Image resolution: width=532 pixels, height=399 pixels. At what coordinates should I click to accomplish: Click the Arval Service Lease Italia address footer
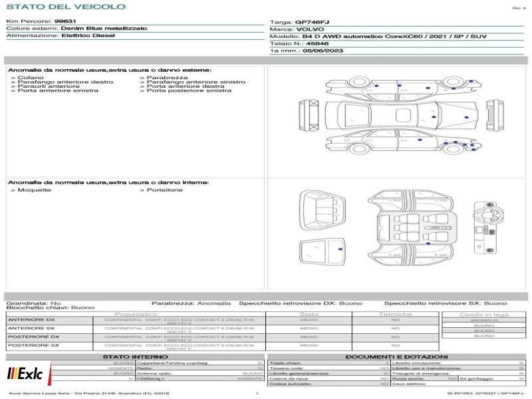tap(89, 394)
